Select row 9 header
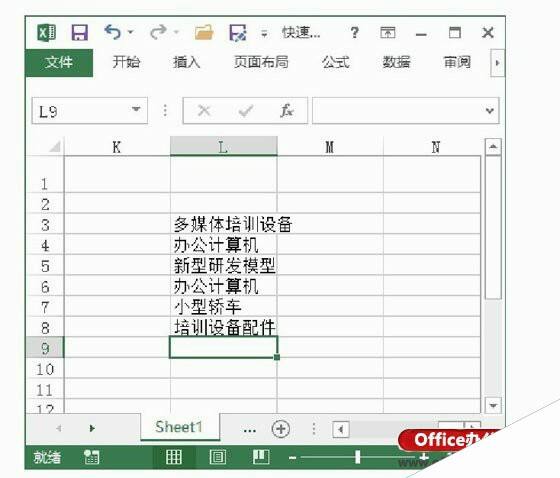Screen dimensions: 560x478 pyautogui.click(x=45, y=348)
